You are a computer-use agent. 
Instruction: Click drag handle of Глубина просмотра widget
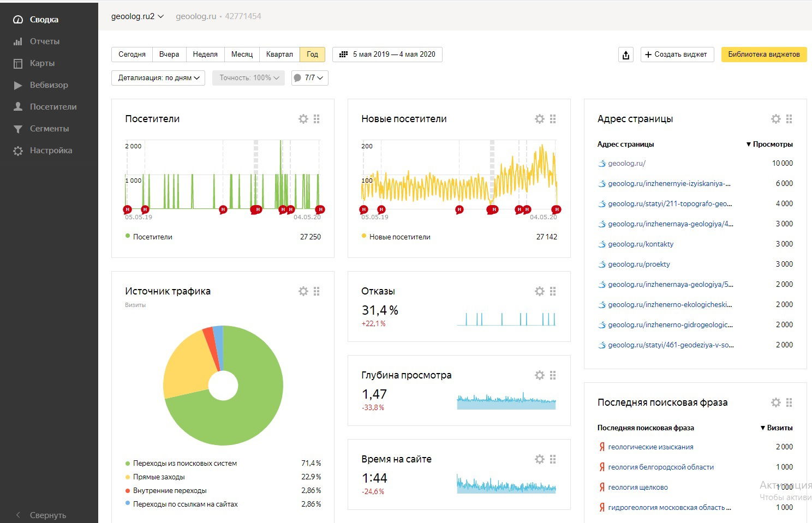(553, 375)
